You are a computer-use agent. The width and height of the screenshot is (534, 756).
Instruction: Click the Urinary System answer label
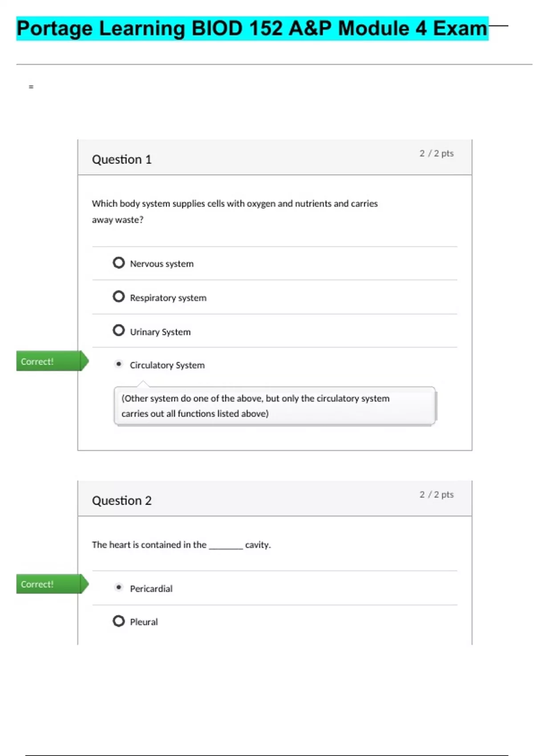160,332
